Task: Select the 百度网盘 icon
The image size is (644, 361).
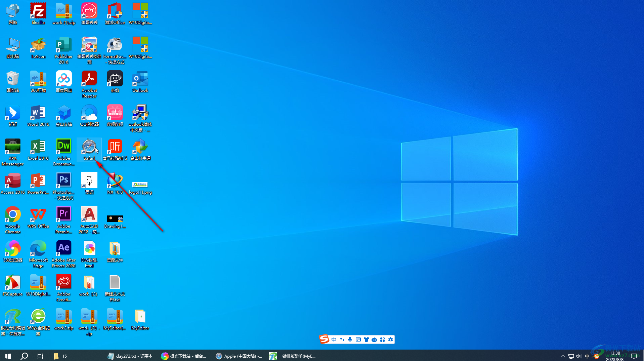Action: (63, 82)
